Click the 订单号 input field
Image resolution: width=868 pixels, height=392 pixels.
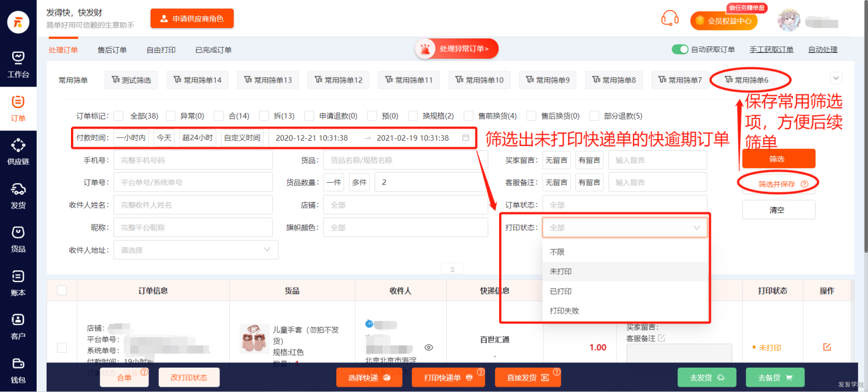(193, 182)
